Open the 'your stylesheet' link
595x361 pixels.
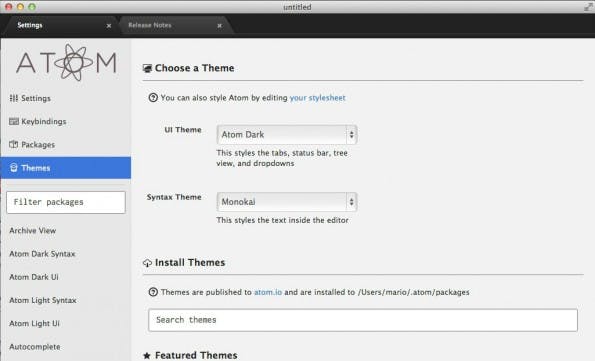318,98
